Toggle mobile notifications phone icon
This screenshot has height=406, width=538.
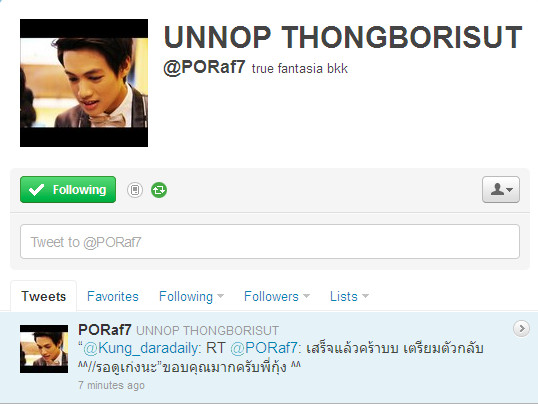135,190
